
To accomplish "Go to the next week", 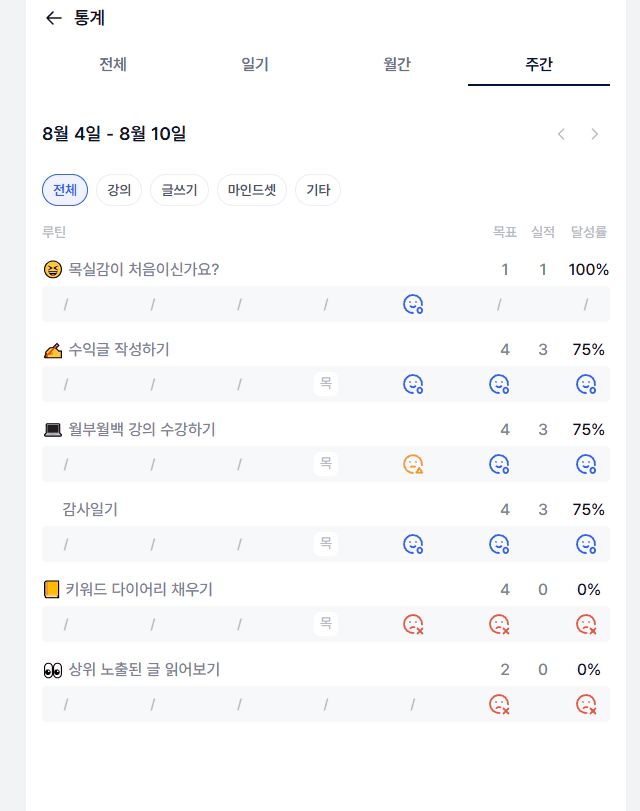I will tap(595, 134).
